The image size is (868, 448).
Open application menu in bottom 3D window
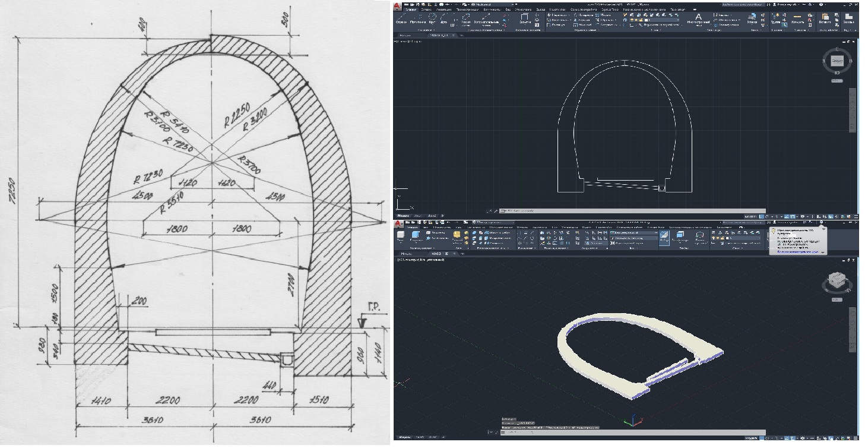tap(398, 224)
